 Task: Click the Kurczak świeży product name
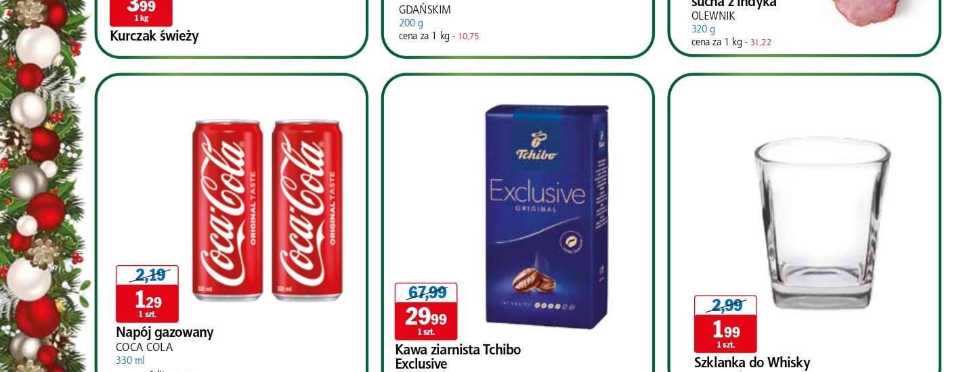[154, 36]
